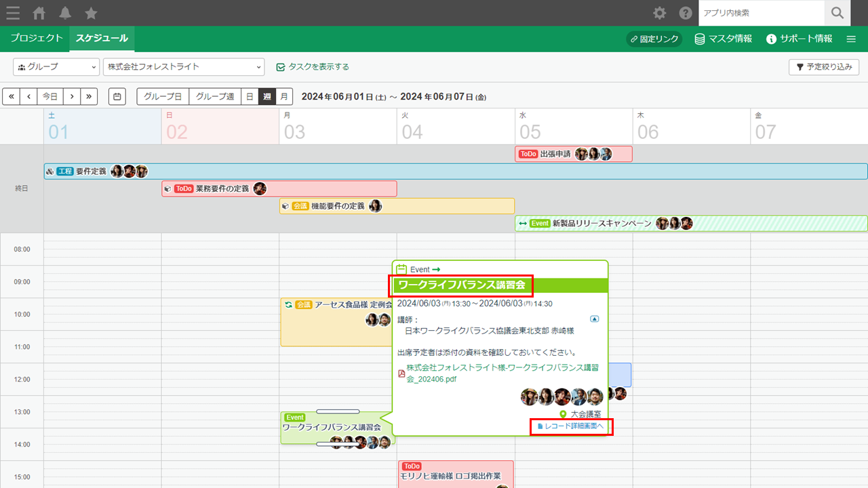The height and width of the screenshot is (488, 868).
Task: Open help question mark icon
Action: [686, 13]
